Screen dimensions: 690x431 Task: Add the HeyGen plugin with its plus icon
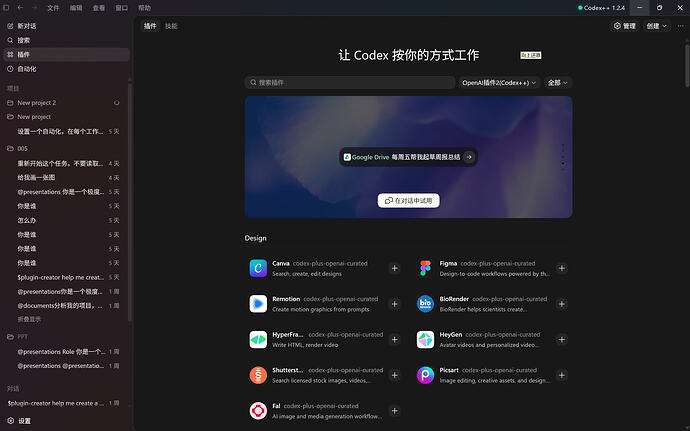562,339
